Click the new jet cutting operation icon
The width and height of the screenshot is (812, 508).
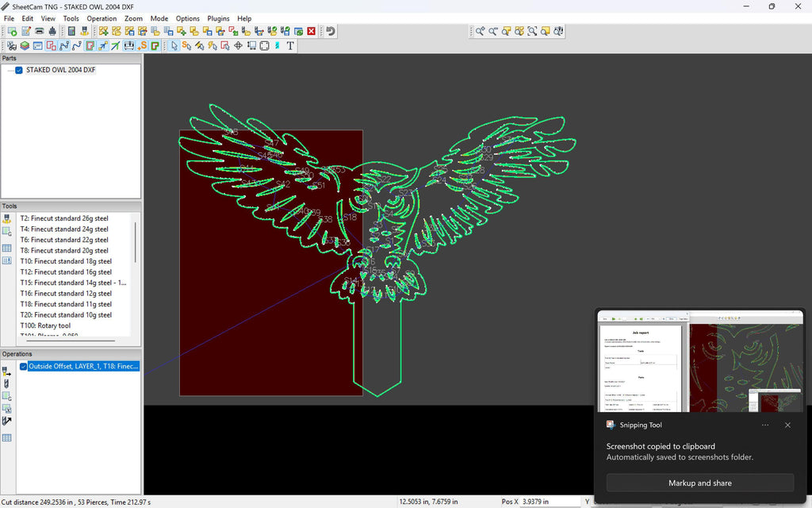[6, 371]
